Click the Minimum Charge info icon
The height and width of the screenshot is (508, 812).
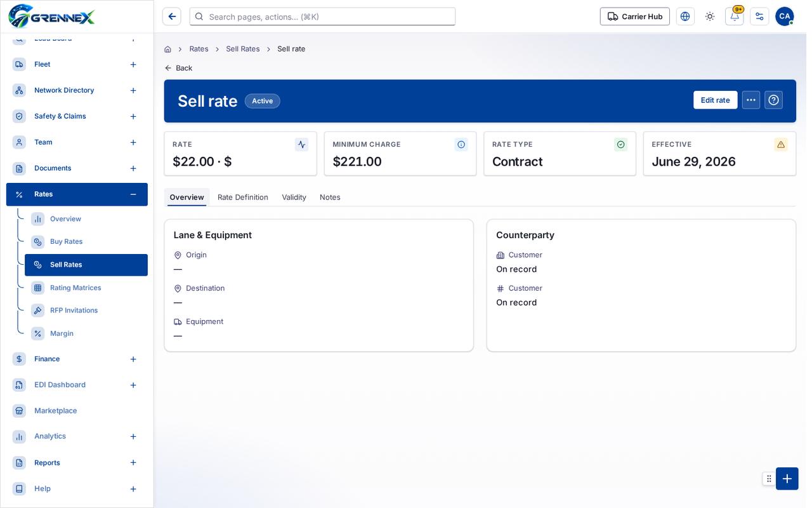pyautogui.click(x=461, y=144)
